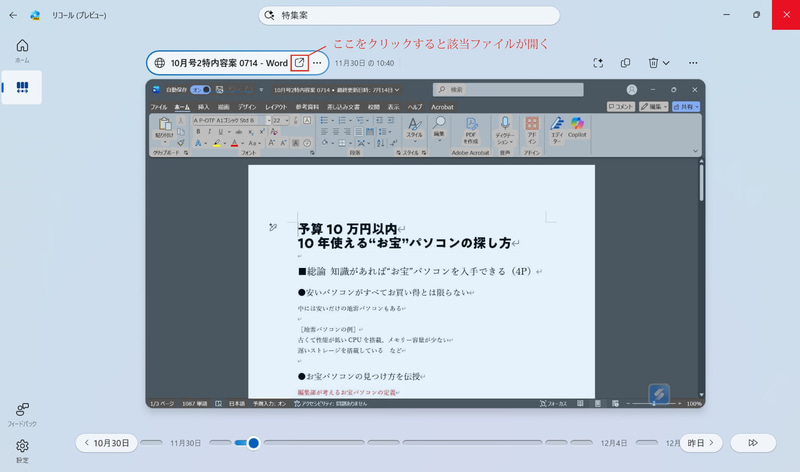Open the font name combo box
The image size is (800, 472).
(x=232, y=120)
